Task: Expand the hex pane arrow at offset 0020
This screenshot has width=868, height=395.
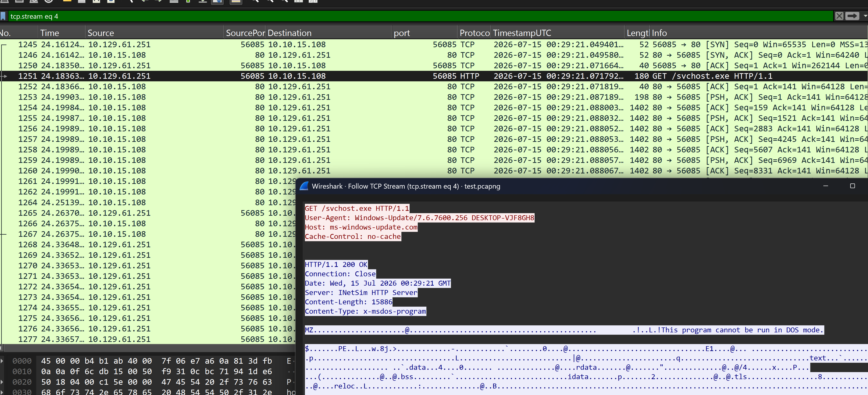Action: click(2, 382)
